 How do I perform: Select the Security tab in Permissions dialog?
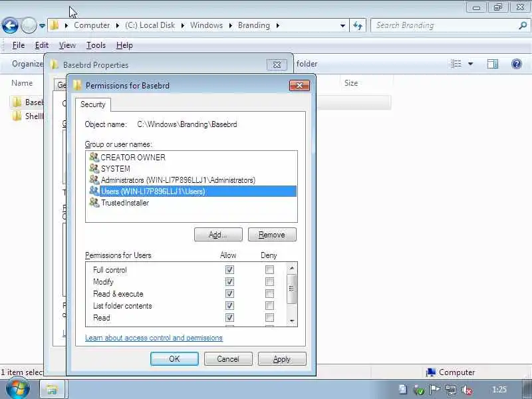pos(93,104)
